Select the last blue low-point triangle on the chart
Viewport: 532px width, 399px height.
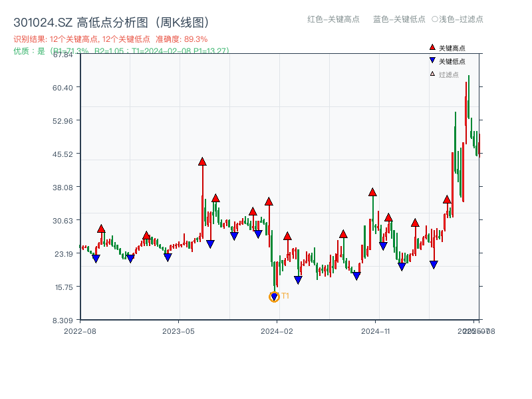[434, 265]
